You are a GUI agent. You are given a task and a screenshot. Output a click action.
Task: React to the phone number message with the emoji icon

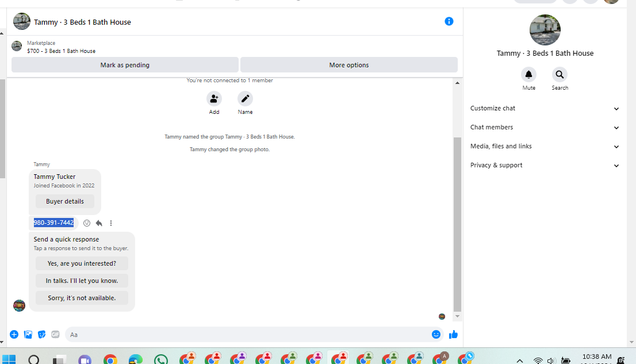pos(87,223)
